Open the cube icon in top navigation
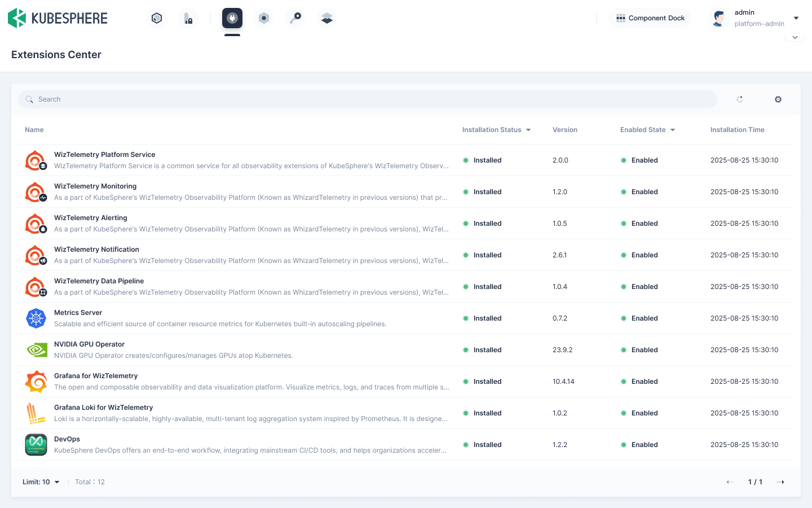 [157, 18]
